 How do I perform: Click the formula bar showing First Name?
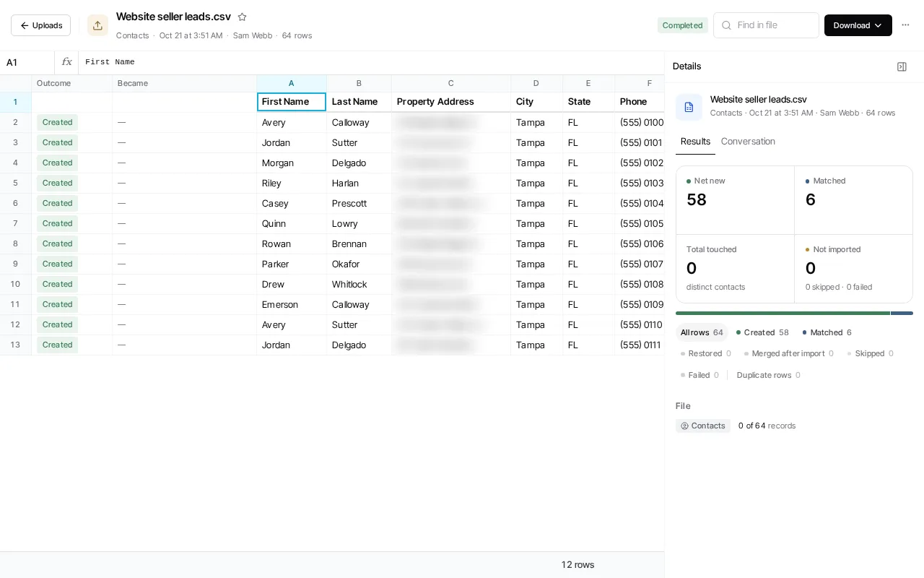(x=371, y=62)
